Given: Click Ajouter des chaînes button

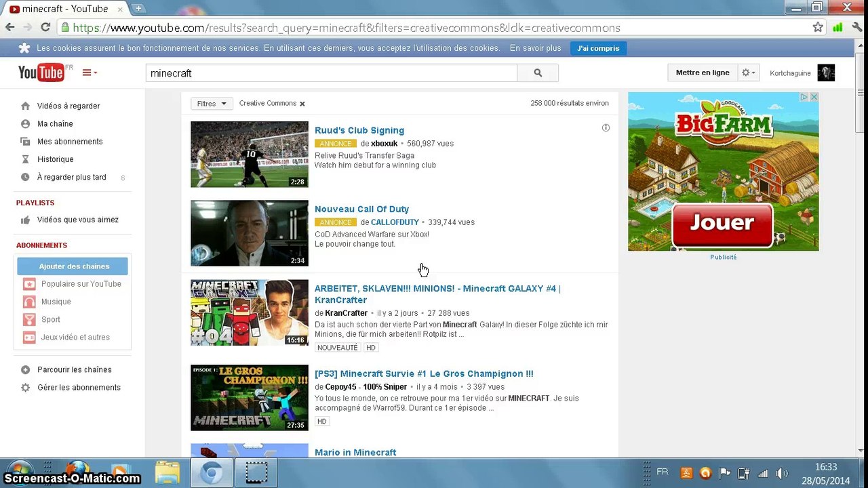Looking at the screenshot, I should [x=74, y=266].
